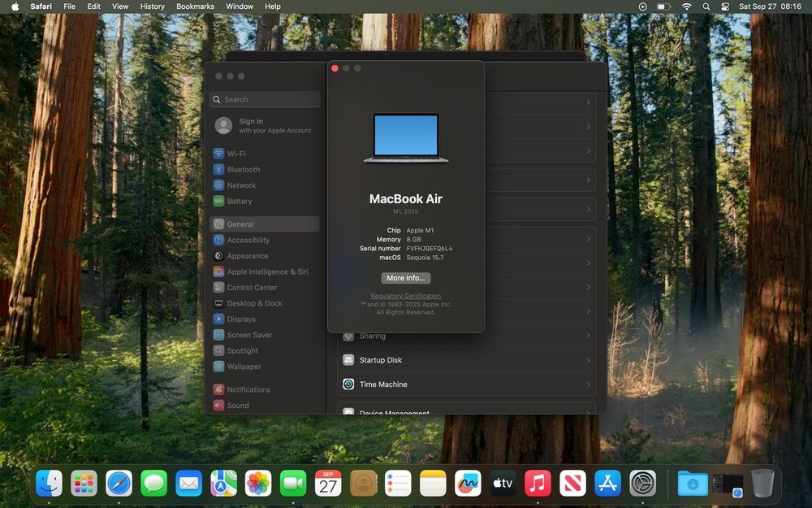
Task: Open the Bookmarks menu
Action: coord(195,7)
